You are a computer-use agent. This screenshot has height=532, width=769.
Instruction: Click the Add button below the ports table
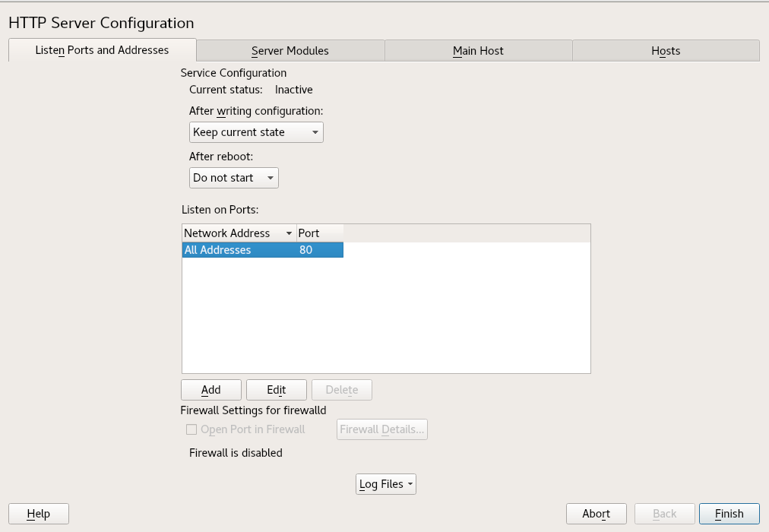tap(210, 389)
